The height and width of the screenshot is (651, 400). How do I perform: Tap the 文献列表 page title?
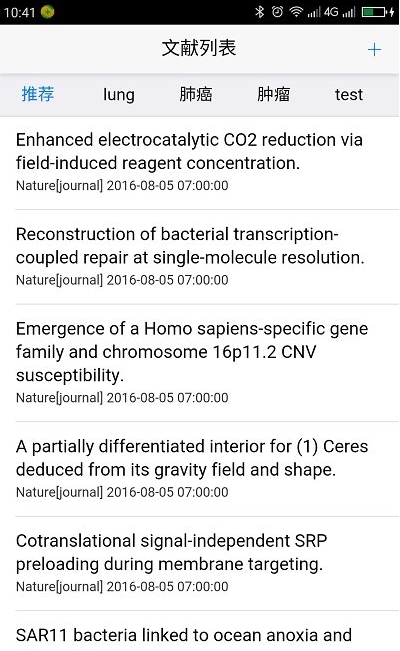[x=199, y=48]
